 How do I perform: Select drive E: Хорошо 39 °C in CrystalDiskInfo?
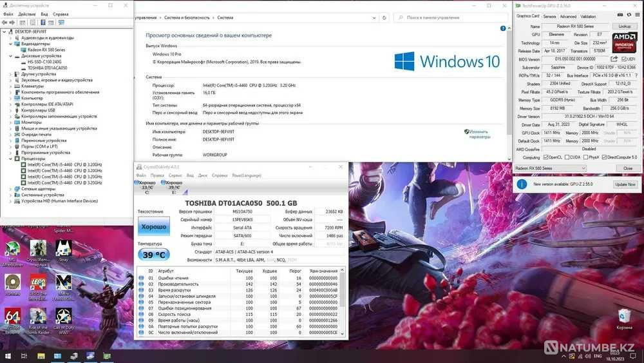click(x=173, y=188)
